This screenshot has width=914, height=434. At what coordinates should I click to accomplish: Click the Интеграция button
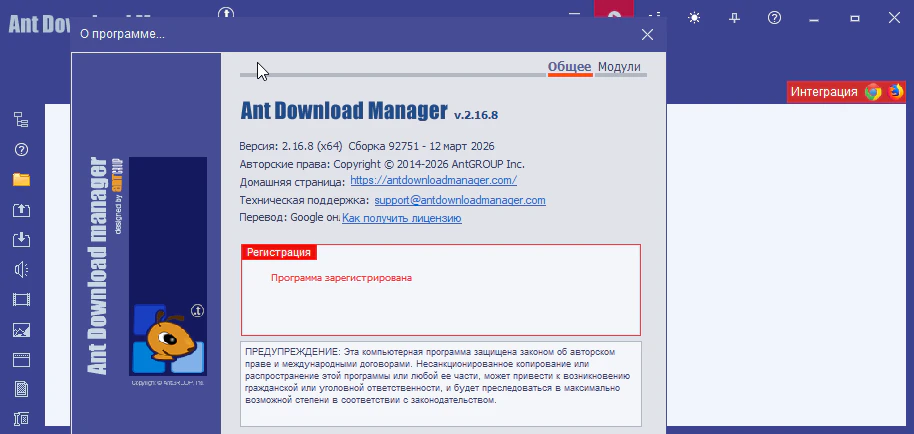coord(823,92)
